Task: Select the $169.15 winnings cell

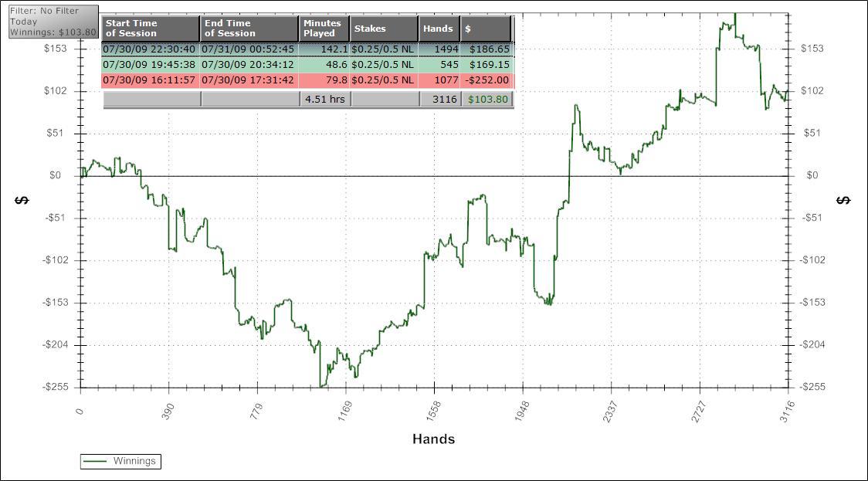Action: click(487, 65)
